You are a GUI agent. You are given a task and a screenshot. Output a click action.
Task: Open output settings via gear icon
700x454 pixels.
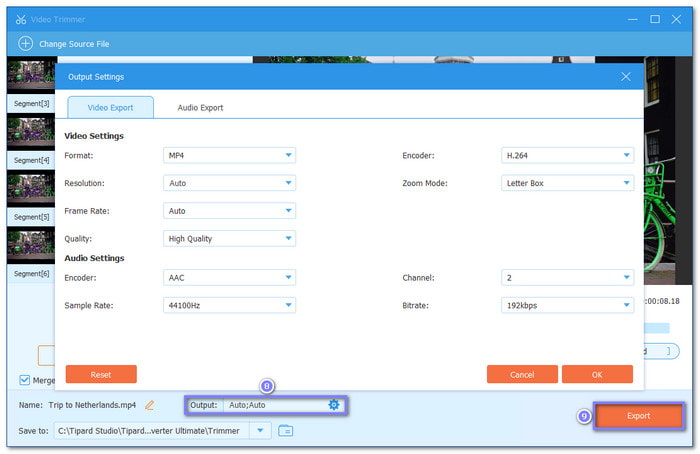(x=334, y=405)
